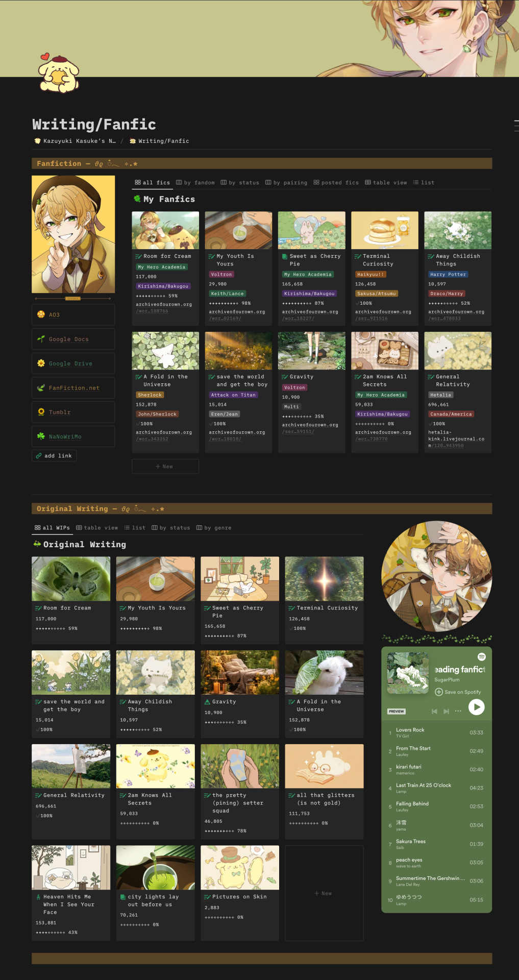519x980 pixels.
Task: Click the Pompompurin page icon with heart
Action: point(58,73)
